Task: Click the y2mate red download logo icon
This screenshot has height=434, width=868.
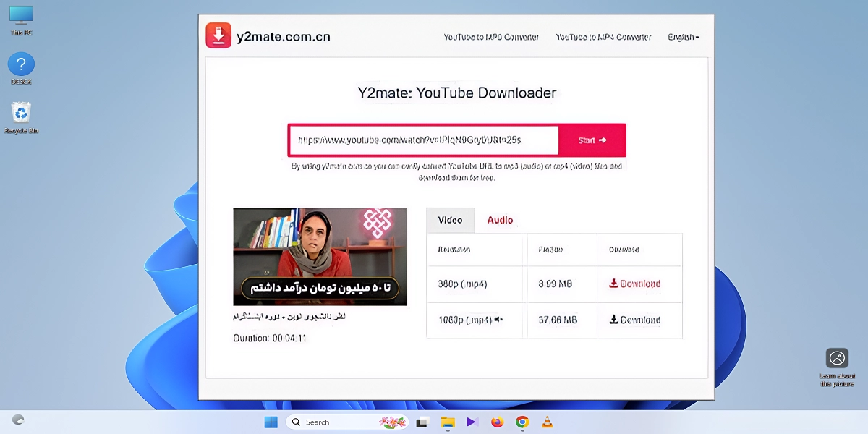Action: (x=218, y=35)
